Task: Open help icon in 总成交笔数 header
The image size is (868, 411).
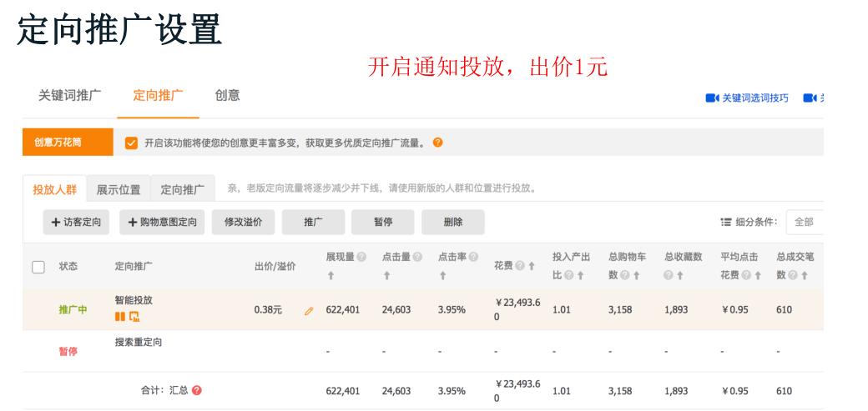Action: [x=793, y=275]
